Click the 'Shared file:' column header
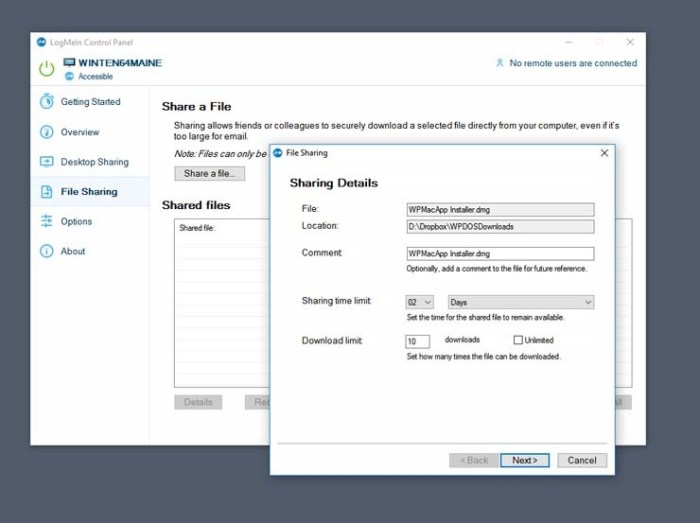Image resolution: width=700 pixels, height=523 pixels. click(x=197, y=228)
